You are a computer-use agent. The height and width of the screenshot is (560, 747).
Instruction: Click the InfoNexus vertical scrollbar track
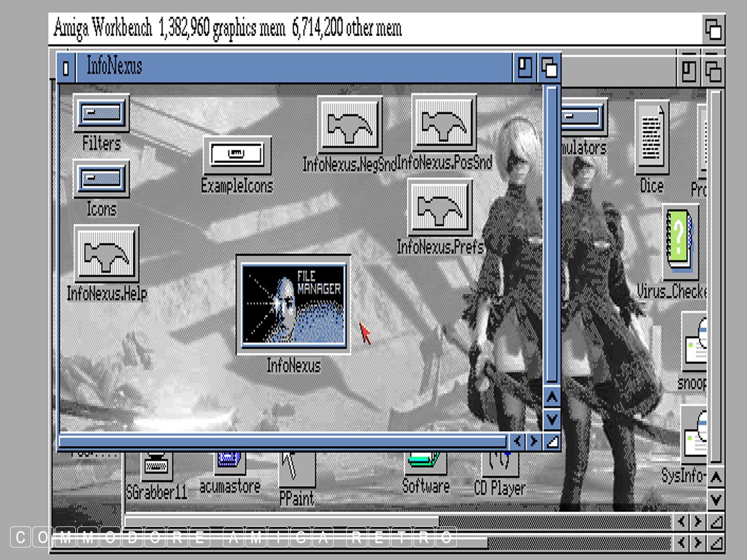pos(552,236)
